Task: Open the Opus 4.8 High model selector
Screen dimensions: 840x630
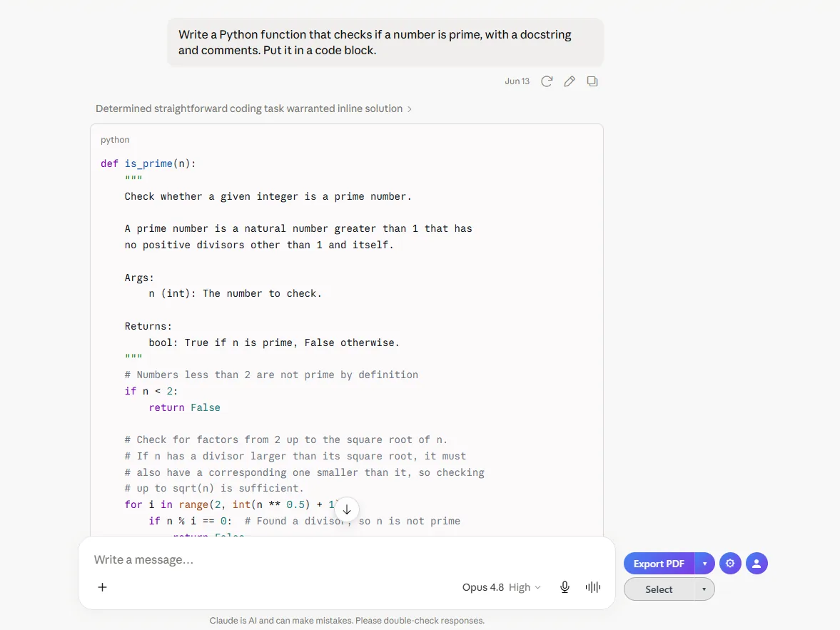Action: click(x=502, y=587)
